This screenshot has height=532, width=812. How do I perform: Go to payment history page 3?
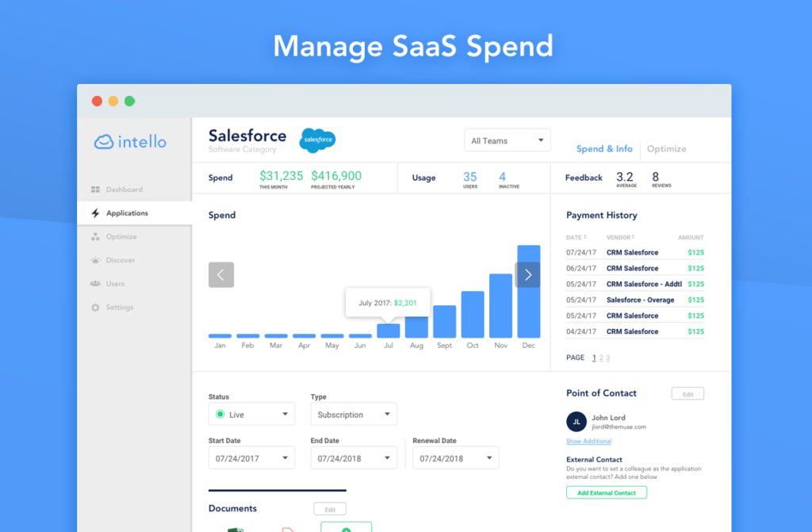[x=608, y=358]
